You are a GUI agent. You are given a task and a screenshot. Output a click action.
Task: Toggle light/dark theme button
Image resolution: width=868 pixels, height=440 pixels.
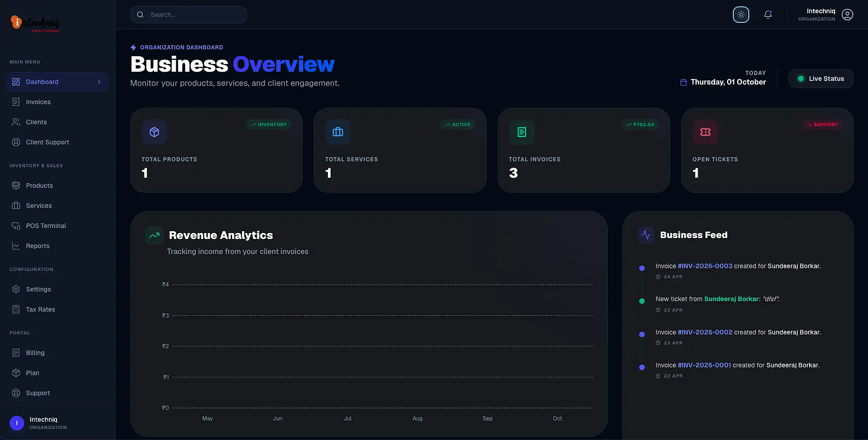point(741,15)
